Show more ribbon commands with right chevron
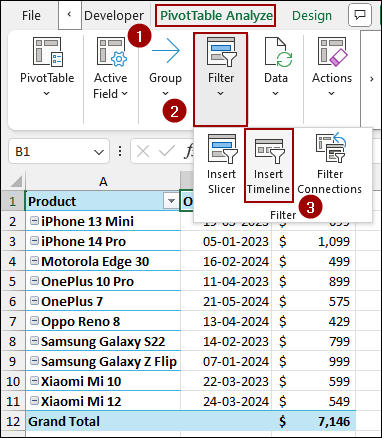This screenshot has width=382, height=438. (x=371, y=79)
